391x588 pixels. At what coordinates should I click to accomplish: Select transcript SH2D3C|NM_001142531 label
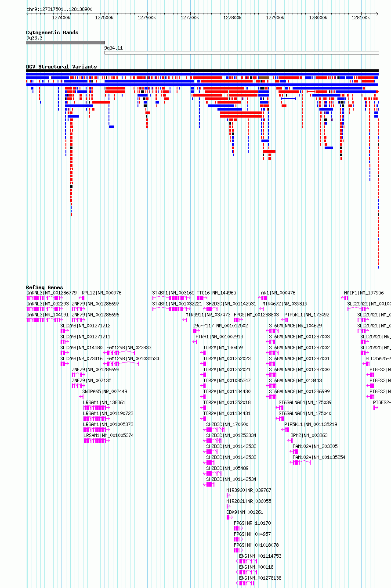click(x=232, y=304)
